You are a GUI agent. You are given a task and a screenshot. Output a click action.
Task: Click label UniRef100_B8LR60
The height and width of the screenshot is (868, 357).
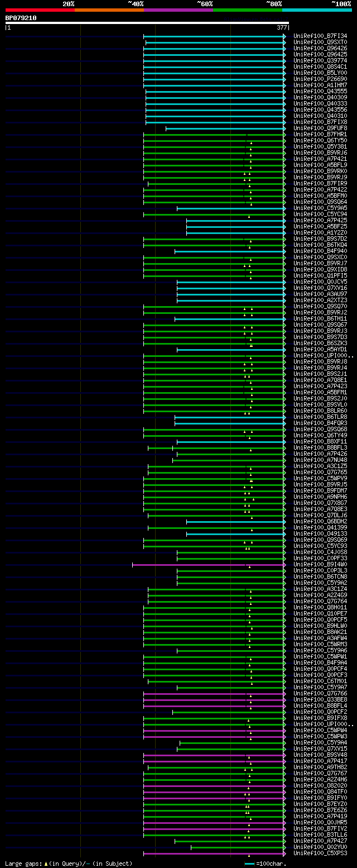click(320, 411)
